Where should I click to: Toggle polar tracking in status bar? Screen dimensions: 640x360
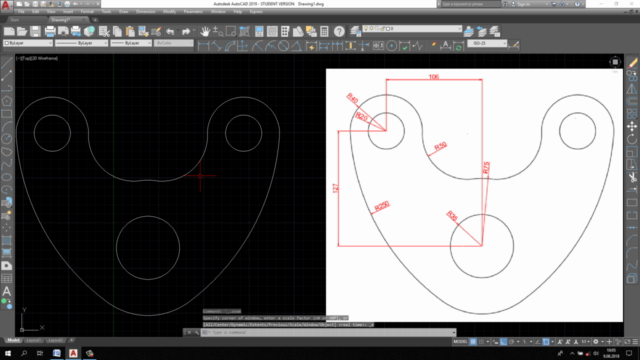512,342
